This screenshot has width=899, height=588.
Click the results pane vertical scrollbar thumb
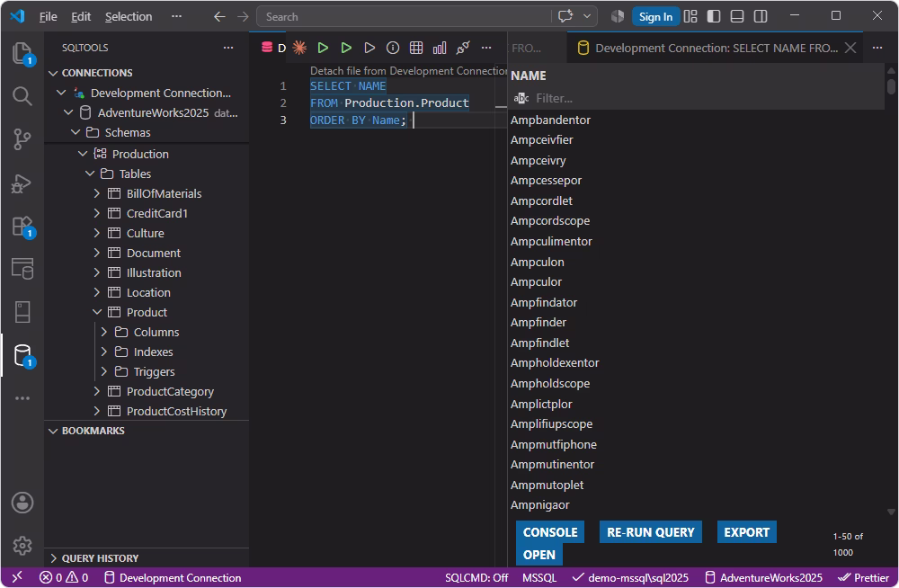[890, 86]
